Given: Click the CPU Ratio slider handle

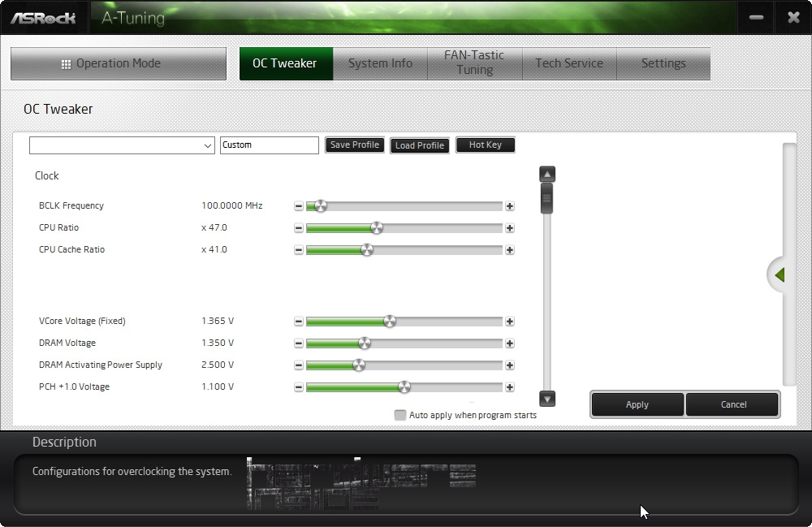Looking at the screenshot, I should (x=377, y=228).
